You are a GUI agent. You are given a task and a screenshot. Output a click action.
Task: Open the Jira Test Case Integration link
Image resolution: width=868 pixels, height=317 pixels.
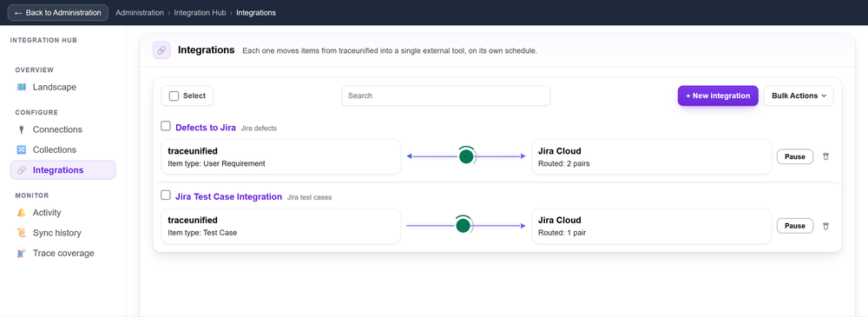point(228,197)
